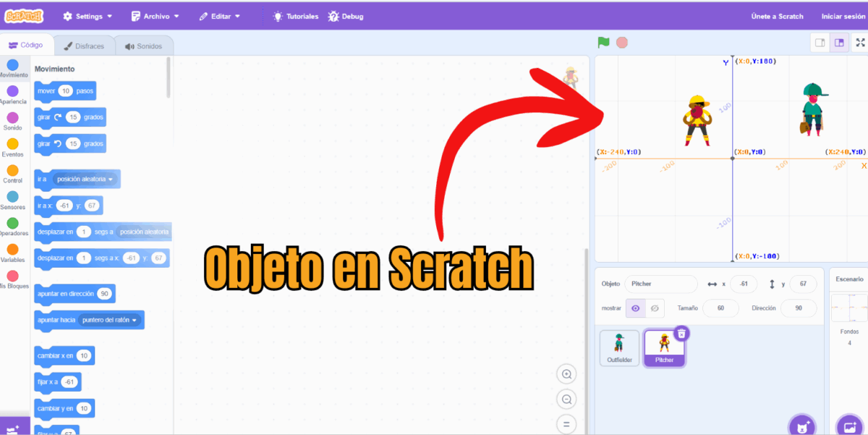Switch to the Disfraces tab
The height and width of the screenshot is (435, 868).
pyautogui.click(x=85, y=46)
